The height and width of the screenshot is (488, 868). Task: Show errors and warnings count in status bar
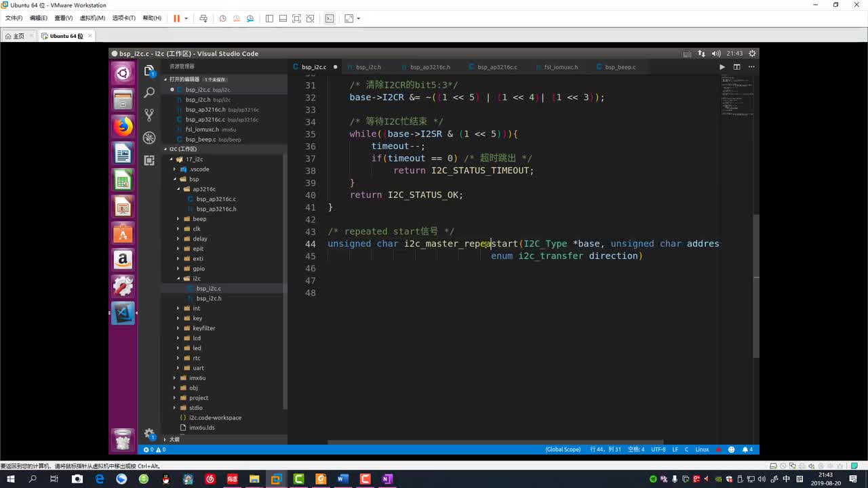(155, 449)
